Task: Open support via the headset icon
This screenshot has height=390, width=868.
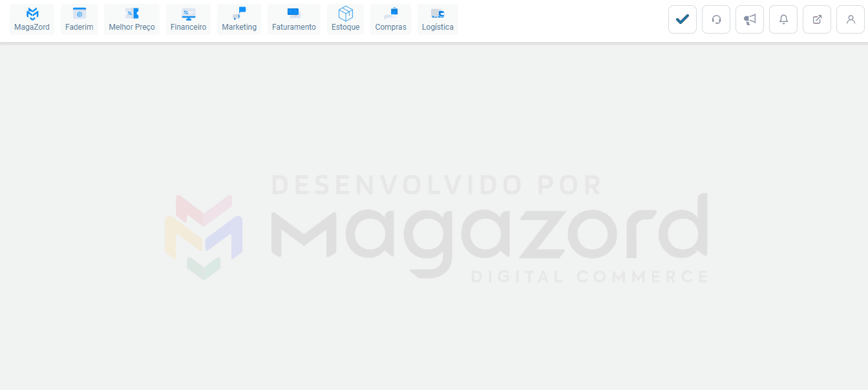Action: point(716,19)
